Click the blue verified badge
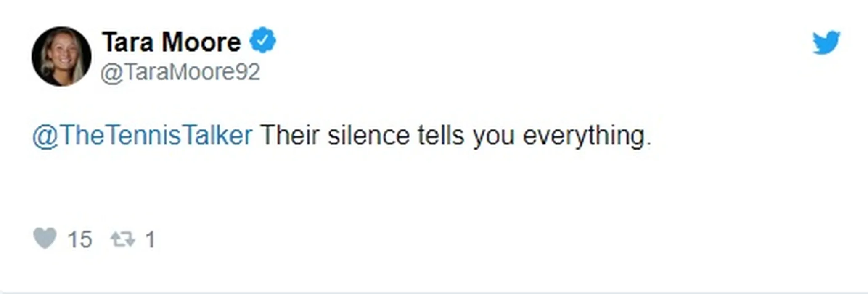Screen dimensions: 868x294 263,40
